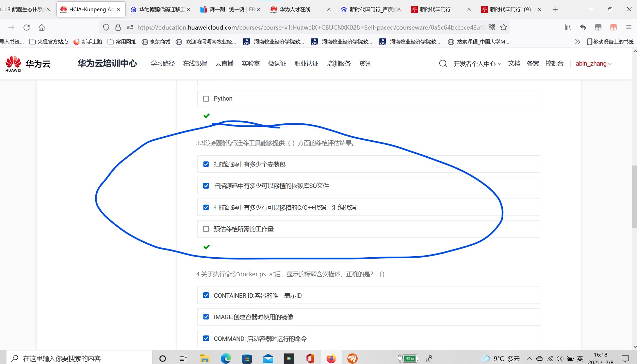Expand the abin_zhang account menu

pos(593,64)
